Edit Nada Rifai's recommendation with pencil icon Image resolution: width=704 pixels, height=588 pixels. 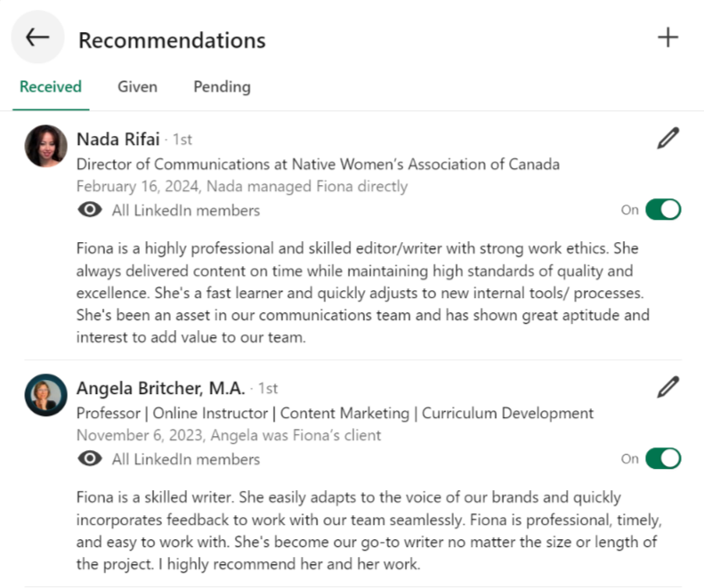click(x=668, y=139)
